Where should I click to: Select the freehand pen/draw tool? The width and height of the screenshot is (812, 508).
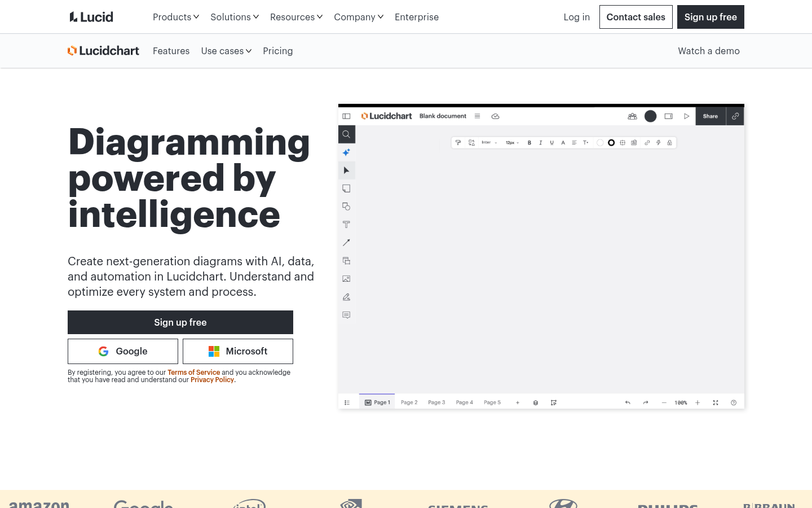(346, 297)
